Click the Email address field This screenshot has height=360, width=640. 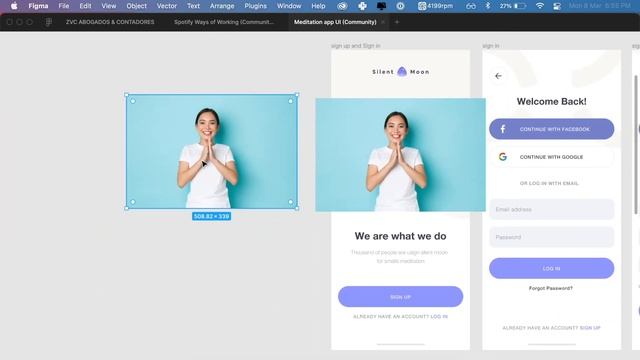coord(551,209)
